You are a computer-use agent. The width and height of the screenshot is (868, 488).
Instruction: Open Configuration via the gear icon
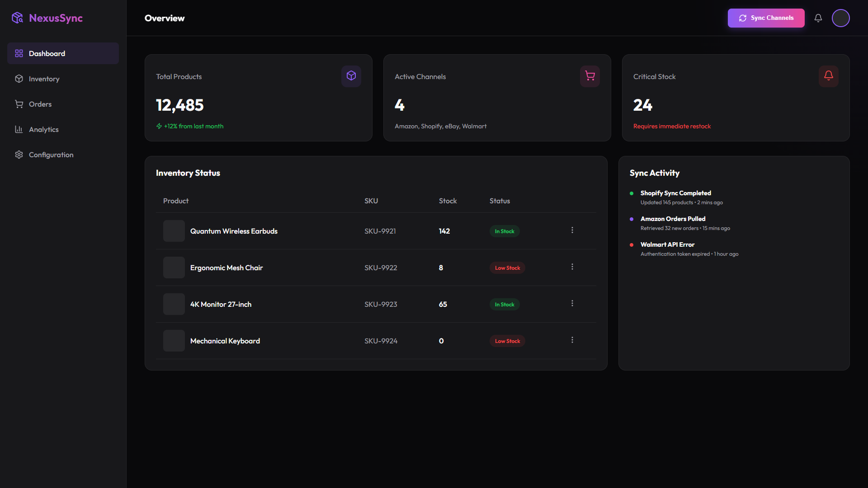tap(19, 155)
